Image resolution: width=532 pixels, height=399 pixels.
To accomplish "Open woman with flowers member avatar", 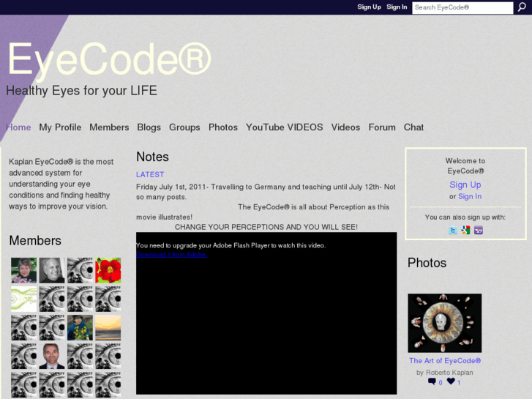I will pos(23,270).
